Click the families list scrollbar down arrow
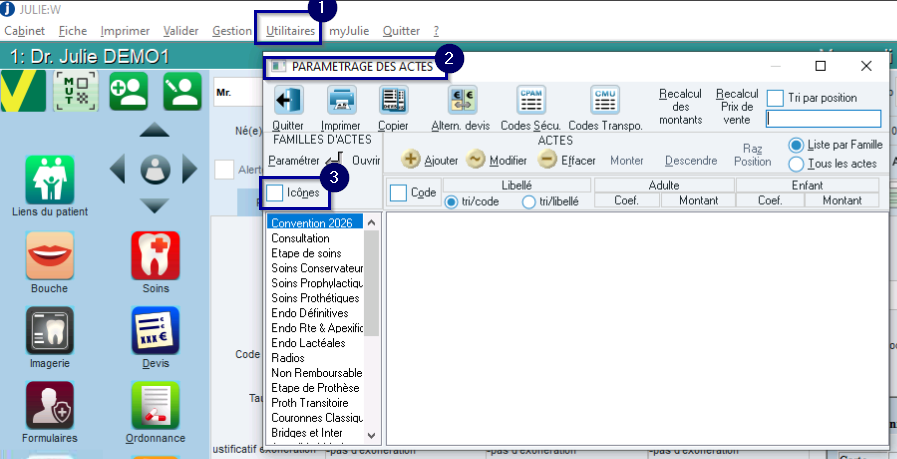The height and width of the screenshot is (459, 897). point(371,436)
